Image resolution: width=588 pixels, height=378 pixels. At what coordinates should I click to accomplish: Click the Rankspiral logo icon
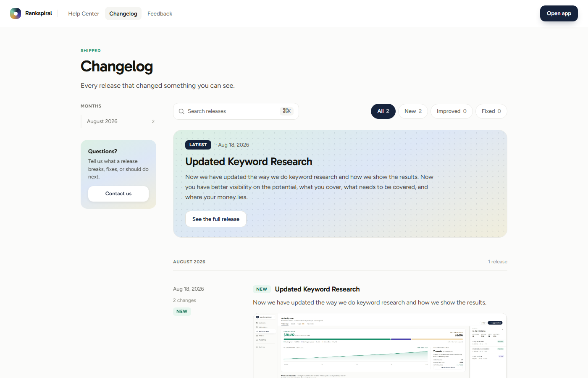click(16, 13)
